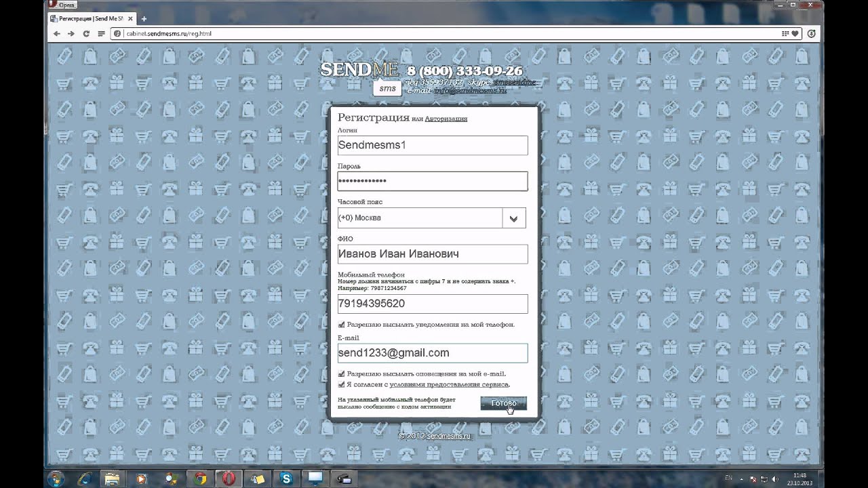Go forward with the browser forward arrow
868x488 pixels.
[x=71, y=33]
